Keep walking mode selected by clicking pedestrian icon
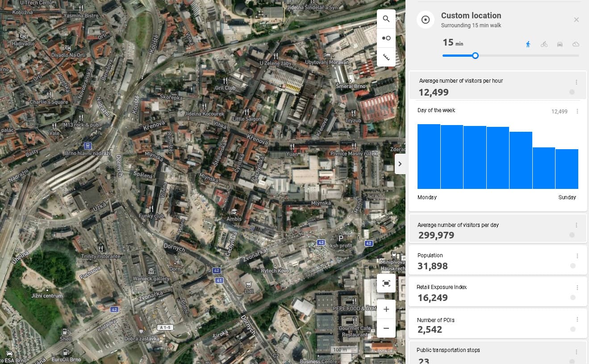 [528, 44]
